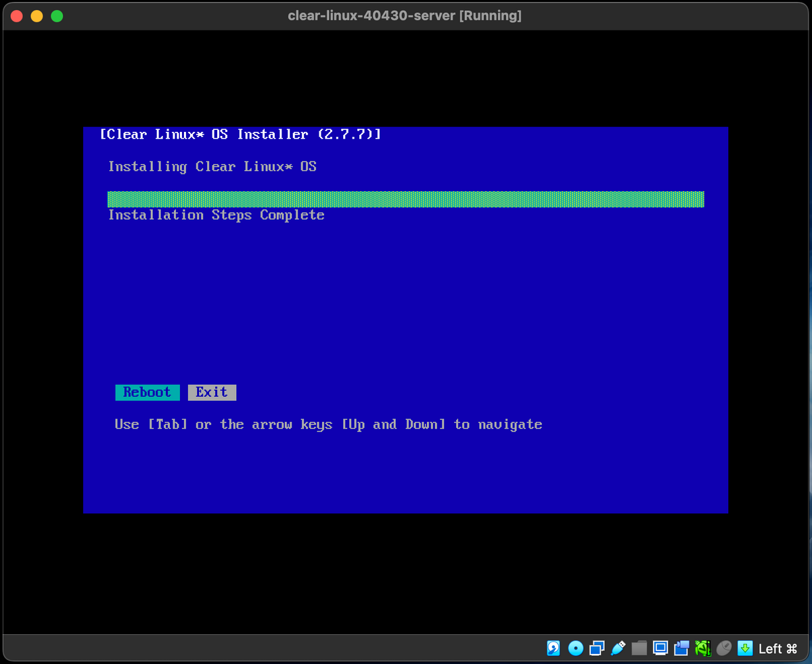Click the USB devices status icon
The image size is (812, 664).
click(618, 648)
